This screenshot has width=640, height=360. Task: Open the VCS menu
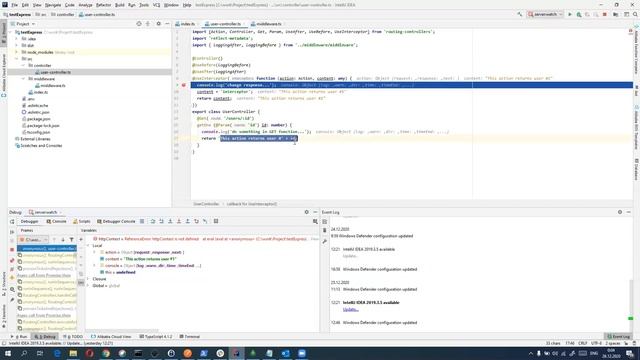[x=156, y=5]
